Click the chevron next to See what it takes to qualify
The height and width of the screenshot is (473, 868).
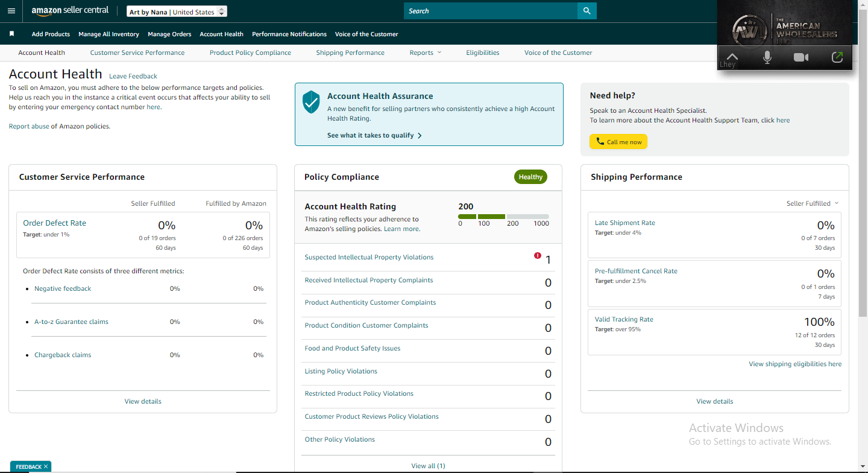click(420, 136)
